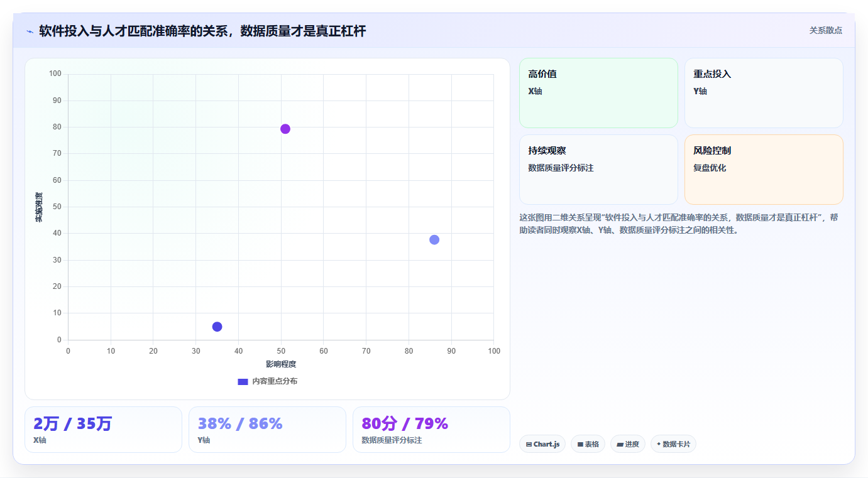868x478 pixels.
Task: Select the 80分 / 79% stat card
Action: [x=431, y=430]
